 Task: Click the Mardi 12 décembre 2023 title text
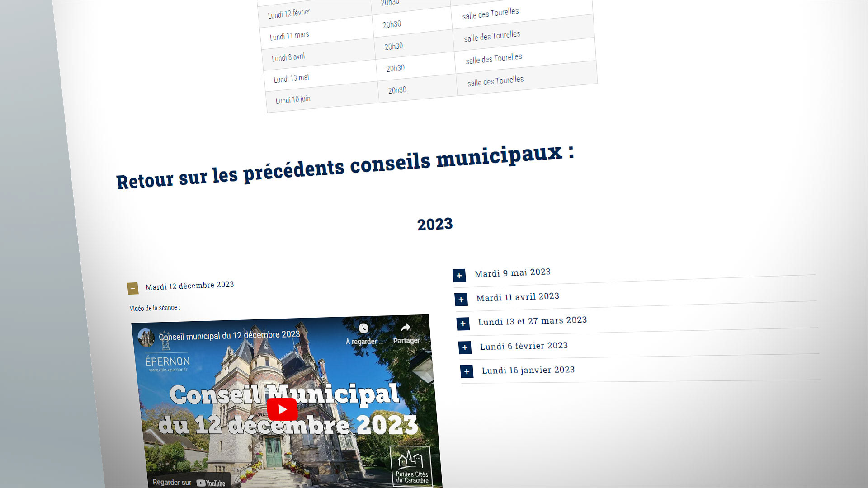coord(189,286)
